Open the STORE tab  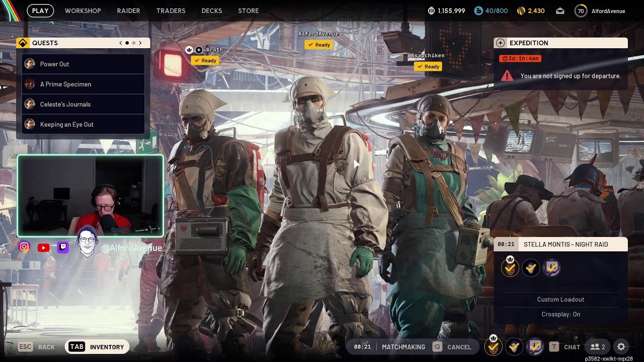tap(249, 11)
